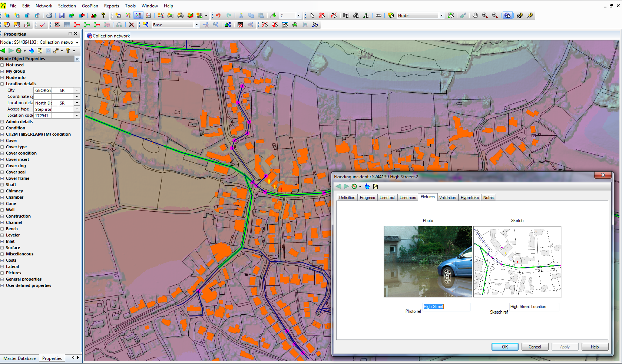
Task: Open the Access type flag dropdown arrow
Action: pyautogui.click(x=77, y=109)
